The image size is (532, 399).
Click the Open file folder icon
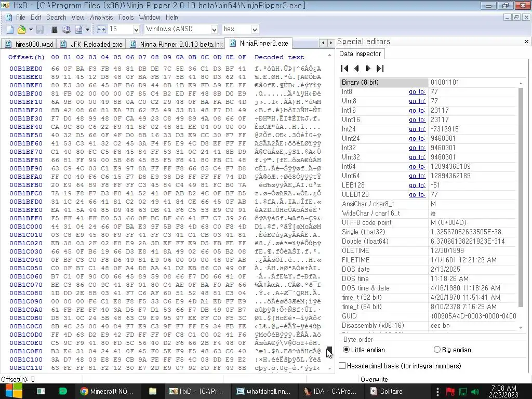pyautogui.click(x=21, y=30)
